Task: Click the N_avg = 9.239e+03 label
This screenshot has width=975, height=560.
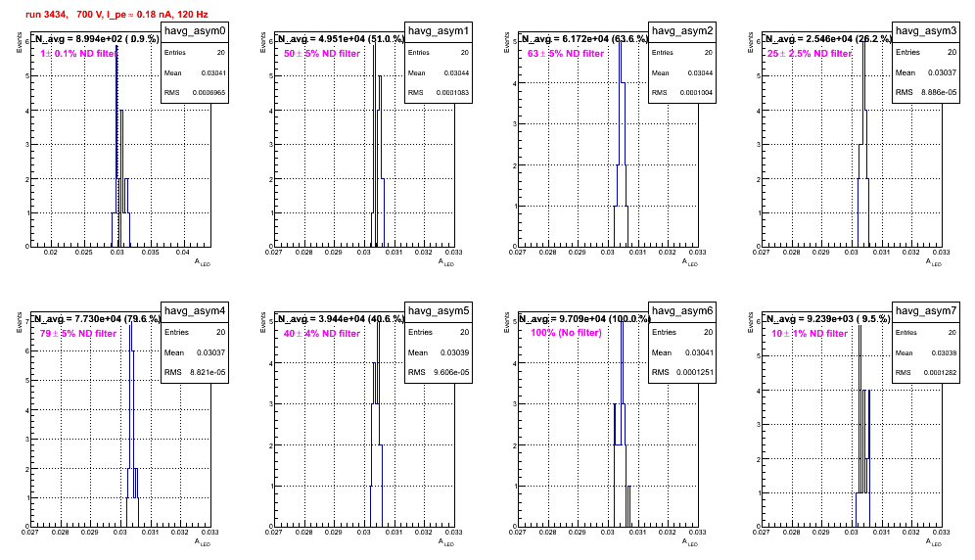Action: tap(828, 319)
